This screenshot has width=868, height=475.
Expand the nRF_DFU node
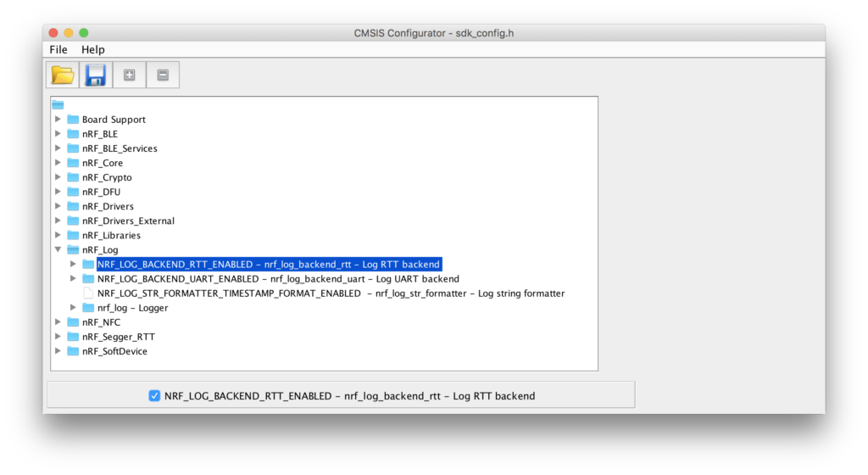(58, 191)
